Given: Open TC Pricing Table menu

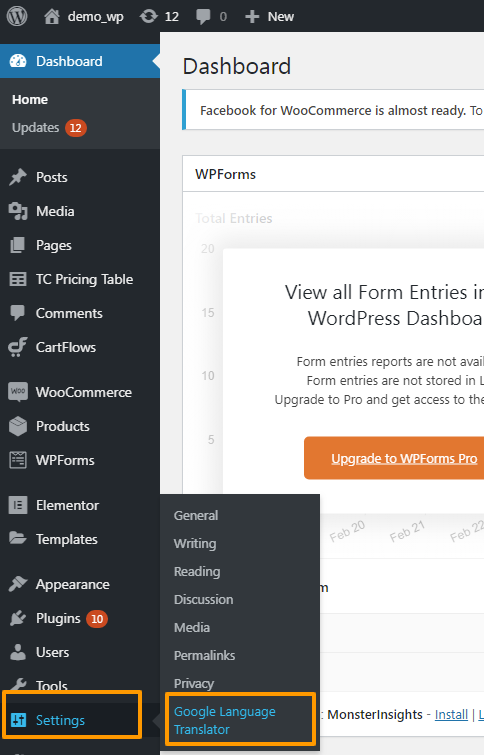Looking at the screenshot, I should (x=84, y=279).
